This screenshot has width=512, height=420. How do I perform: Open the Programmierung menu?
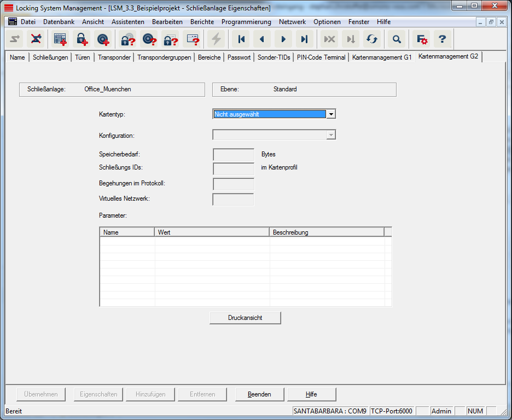246,22
